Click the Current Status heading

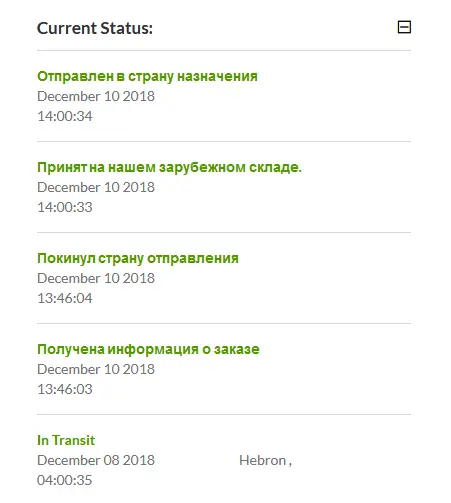[x=95, y=28]
